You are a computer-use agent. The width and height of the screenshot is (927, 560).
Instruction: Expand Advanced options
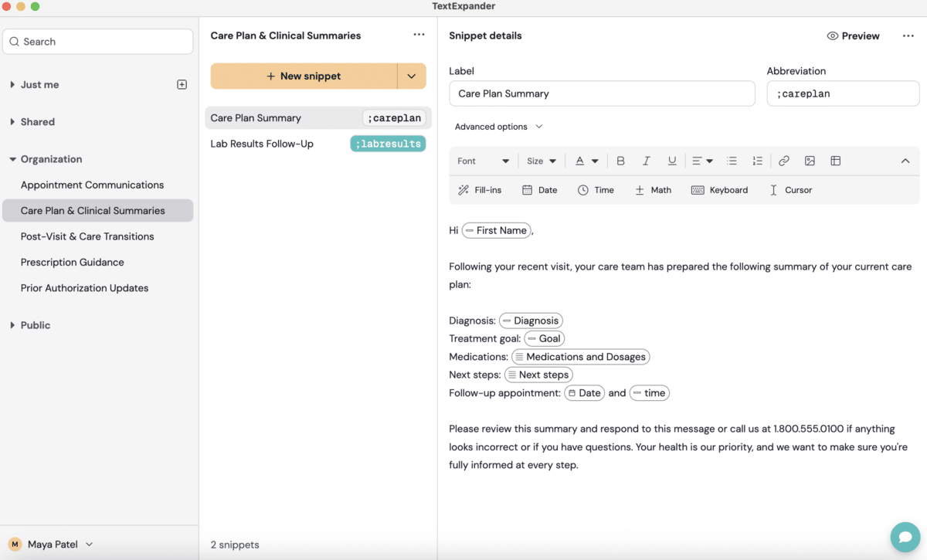499,127
